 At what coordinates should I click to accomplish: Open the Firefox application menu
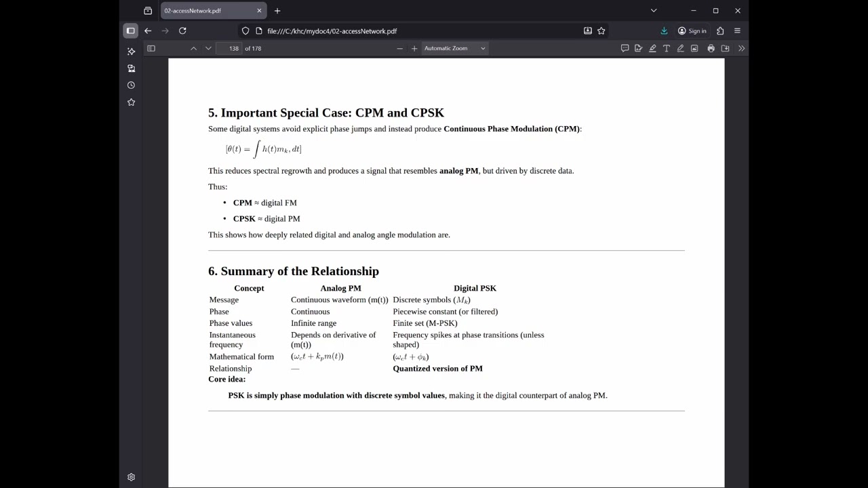pos(737,30)
